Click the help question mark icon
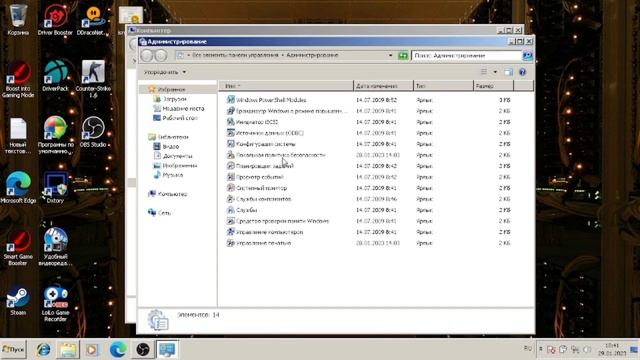The width and height of the screenshot is (640, 360). point(522,72)
